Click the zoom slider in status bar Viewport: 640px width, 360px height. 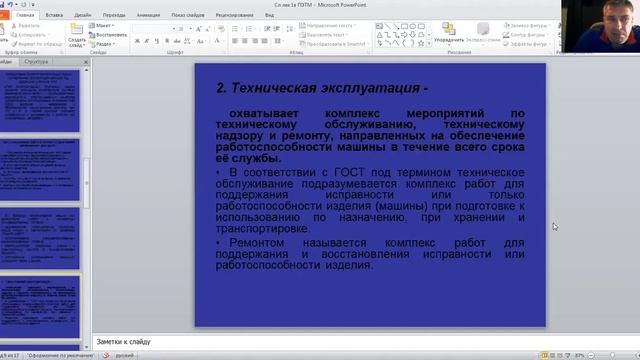pyautogui.click(x=612, y=356)
